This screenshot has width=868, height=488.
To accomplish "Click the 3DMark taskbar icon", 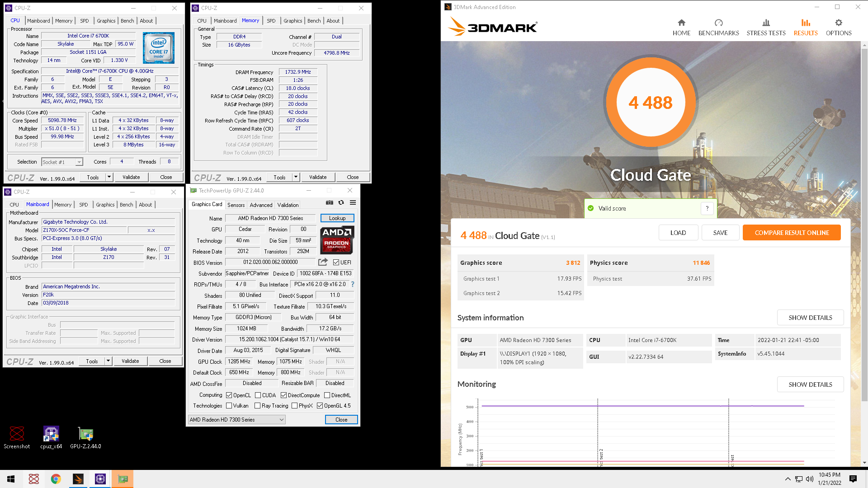I will click(x=78, y=479).
